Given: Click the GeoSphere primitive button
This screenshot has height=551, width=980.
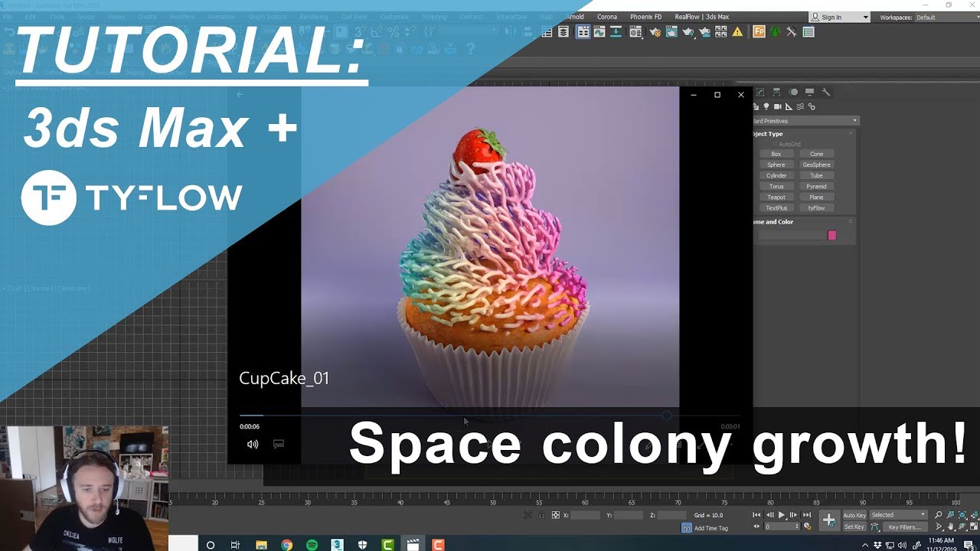Looking at the screenshot, I should [x=817, y=165].
